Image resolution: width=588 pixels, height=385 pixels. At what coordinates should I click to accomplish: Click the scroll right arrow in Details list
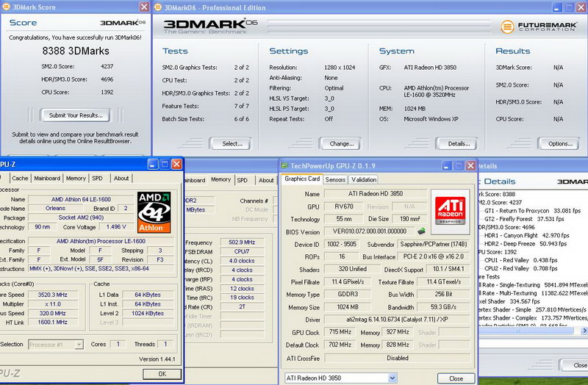tap(584, 331)
